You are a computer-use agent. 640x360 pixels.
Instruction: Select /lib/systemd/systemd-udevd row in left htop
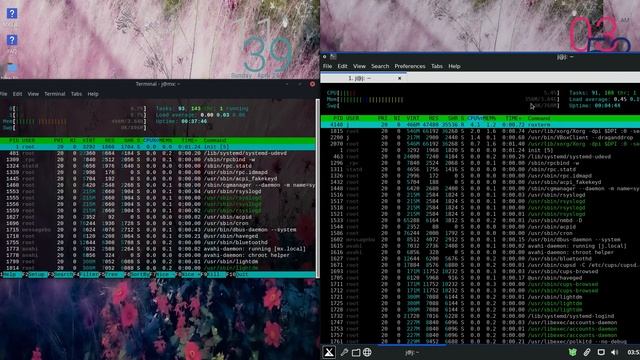click(158, 153)
